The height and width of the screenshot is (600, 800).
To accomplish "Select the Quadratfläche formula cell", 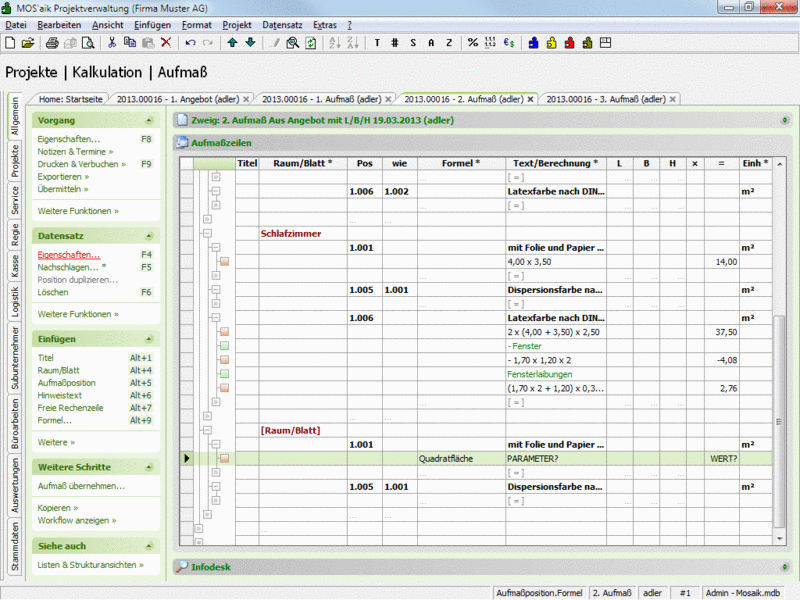I will [461, 459].
